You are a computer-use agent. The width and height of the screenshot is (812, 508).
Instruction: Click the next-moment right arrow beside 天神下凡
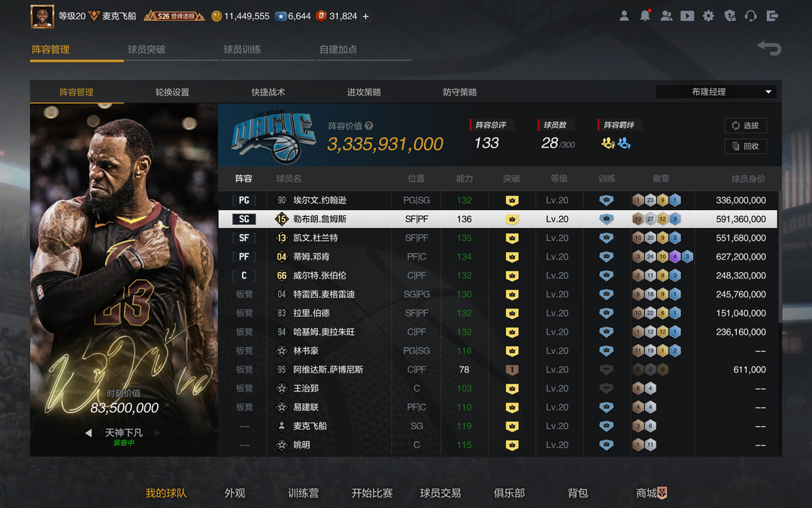157,432
